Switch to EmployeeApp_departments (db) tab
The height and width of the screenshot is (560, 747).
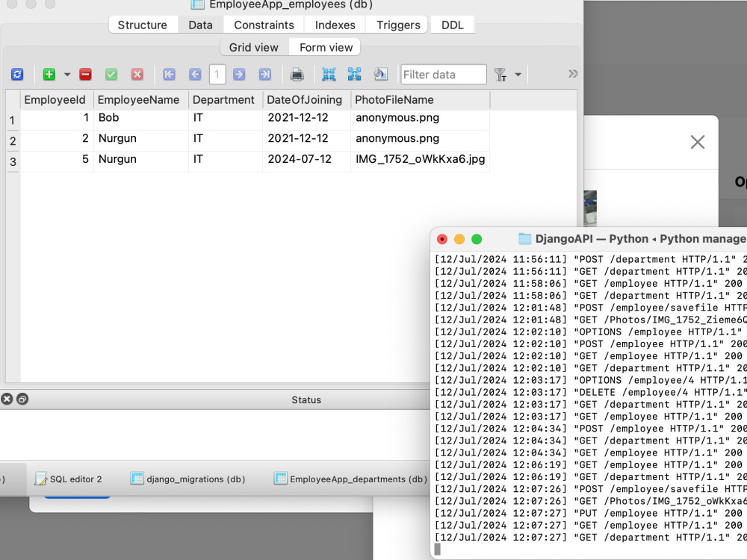click(x=350, y=479)
